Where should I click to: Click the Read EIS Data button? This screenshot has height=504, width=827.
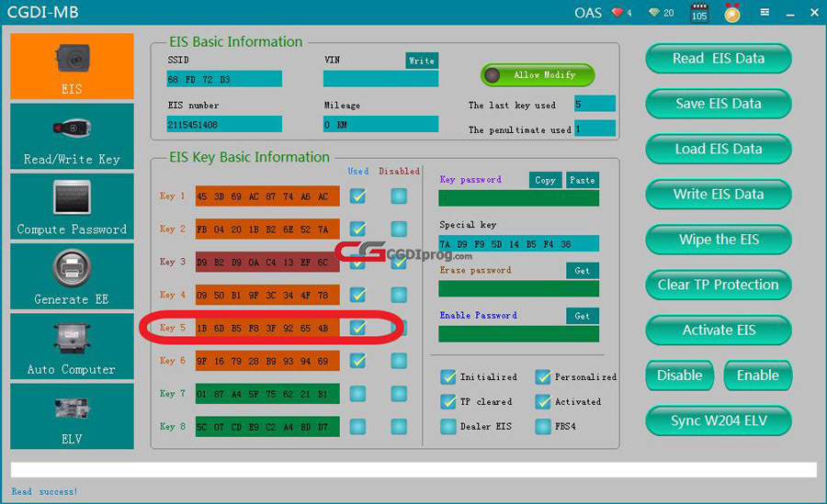point(719,59)
